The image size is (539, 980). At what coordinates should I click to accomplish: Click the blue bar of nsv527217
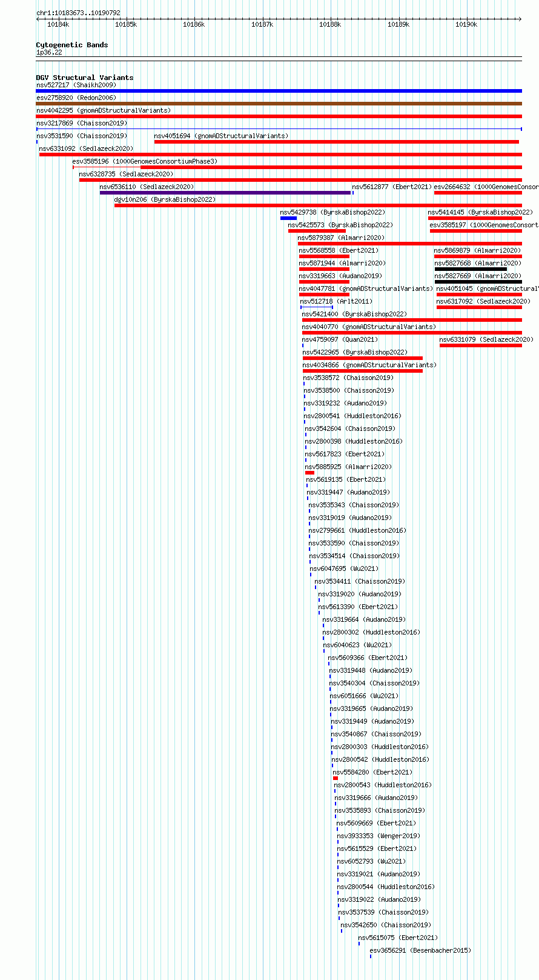point(279,91)
